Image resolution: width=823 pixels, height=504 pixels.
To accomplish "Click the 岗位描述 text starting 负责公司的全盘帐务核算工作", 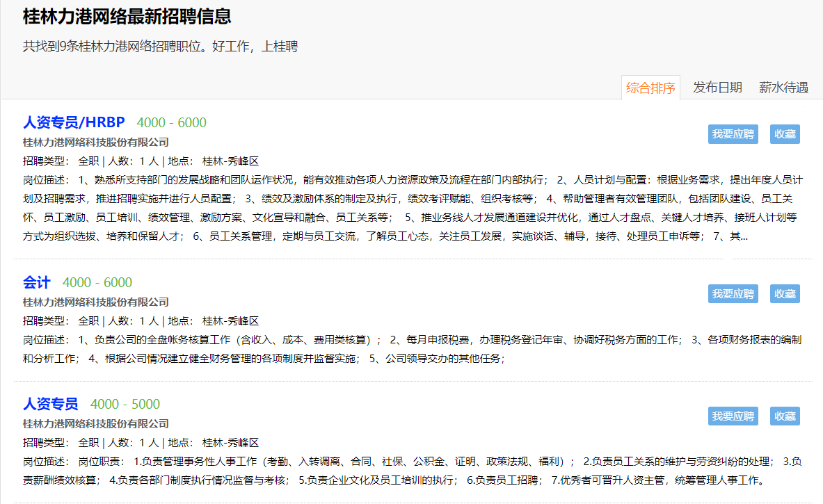I will [412, 349].
